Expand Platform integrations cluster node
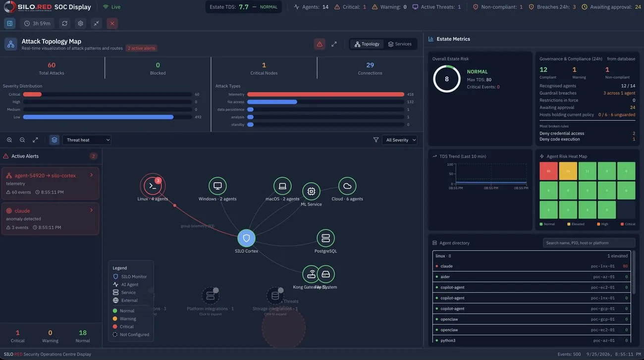This screenshot has width=644, height=360. [x=210, y=296]
